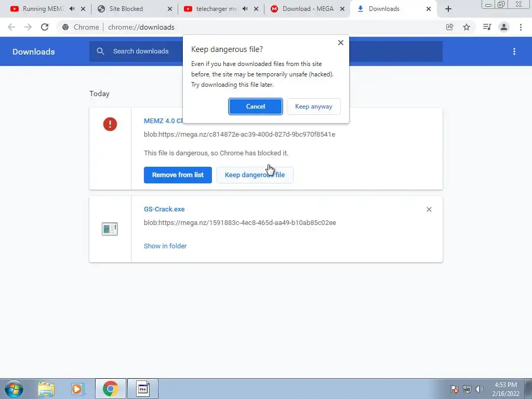Click the GS-Crack blob mega.nz URL text

[240, 222]
